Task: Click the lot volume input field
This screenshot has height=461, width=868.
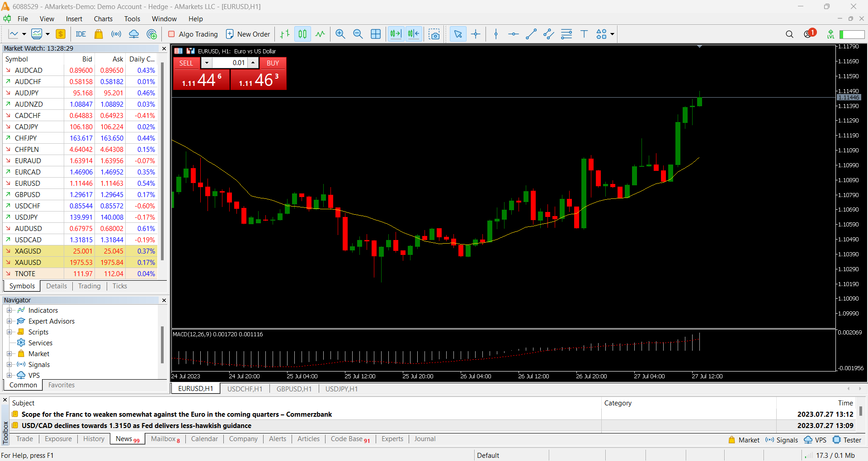Action: pos(230,63)
